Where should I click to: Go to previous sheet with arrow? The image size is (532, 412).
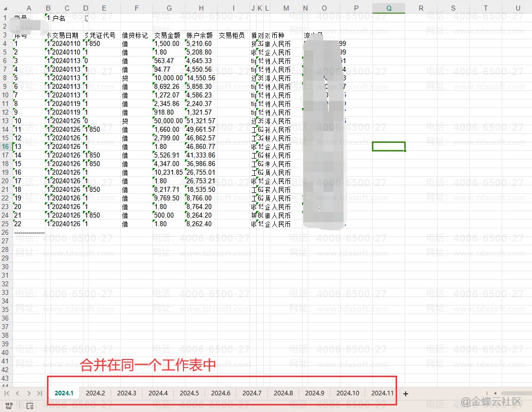[18, 393]
